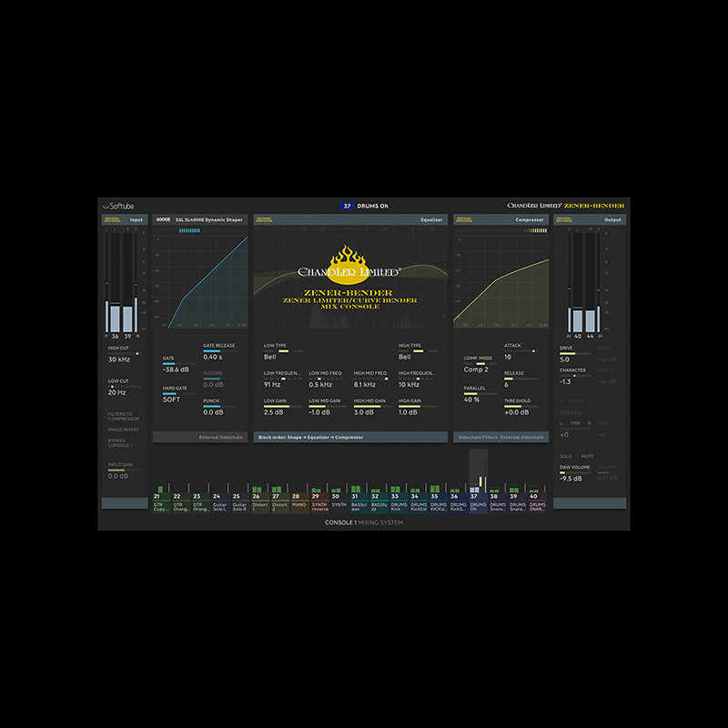Click the blue track number 37 badge

click(x=347, y=206)
